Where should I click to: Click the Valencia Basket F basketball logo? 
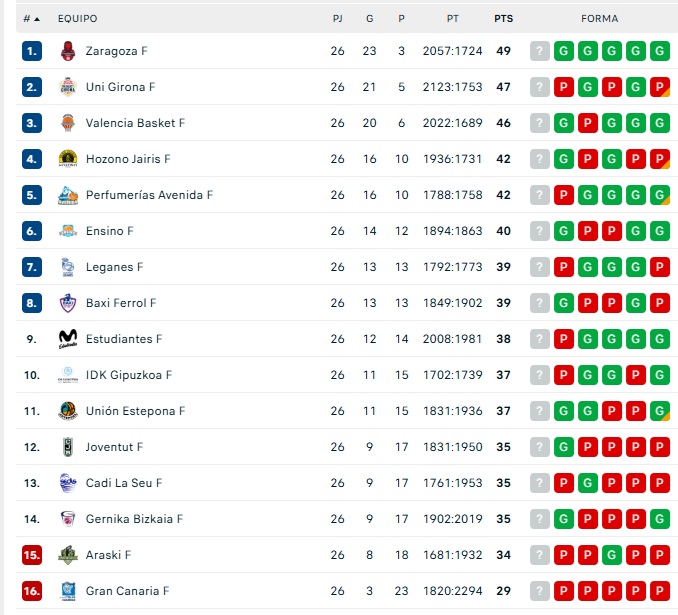tap(67, 123)
